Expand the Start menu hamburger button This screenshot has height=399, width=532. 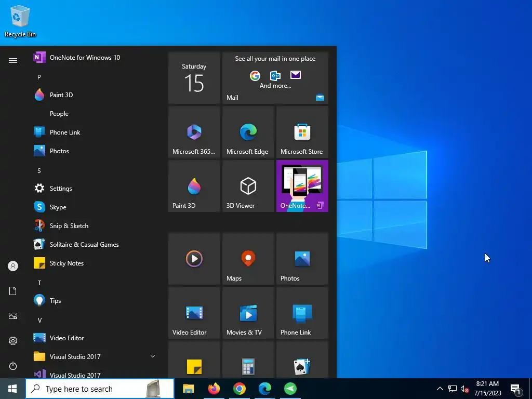pyautogui.click(x=13, y=60)
